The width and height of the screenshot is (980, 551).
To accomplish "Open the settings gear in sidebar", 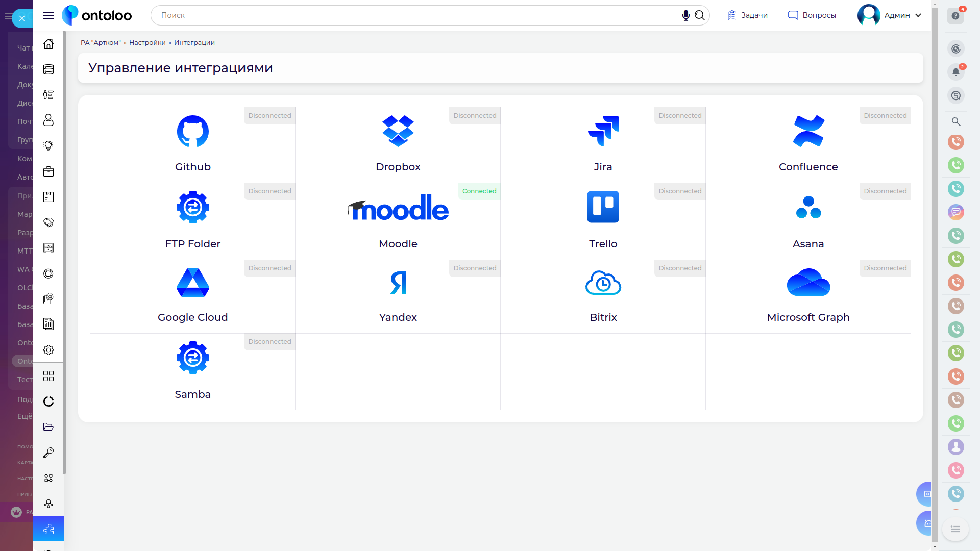I will (x=48, y=350).
